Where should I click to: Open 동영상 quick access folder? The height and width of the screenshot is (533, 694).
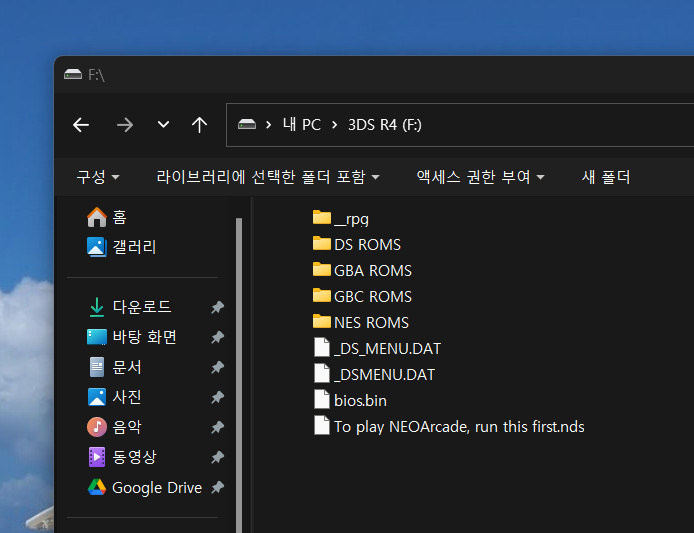(122, 457)
